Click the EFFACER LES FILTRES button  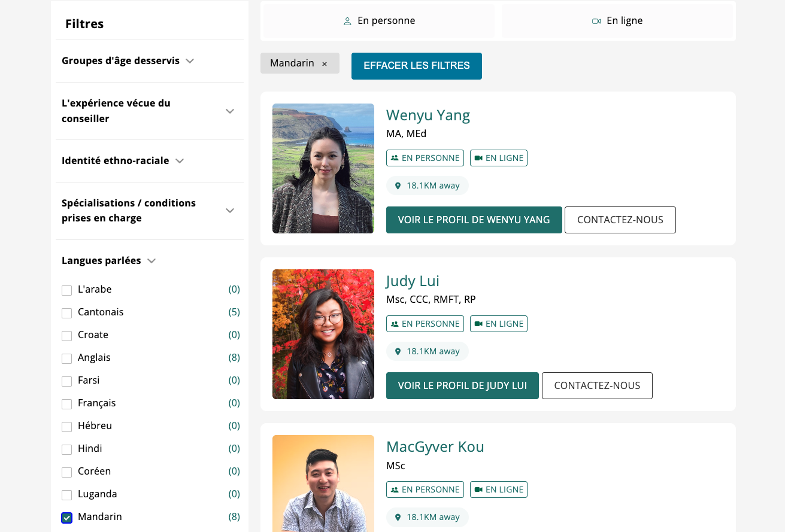pyautogui.click(x=416, y=66)
